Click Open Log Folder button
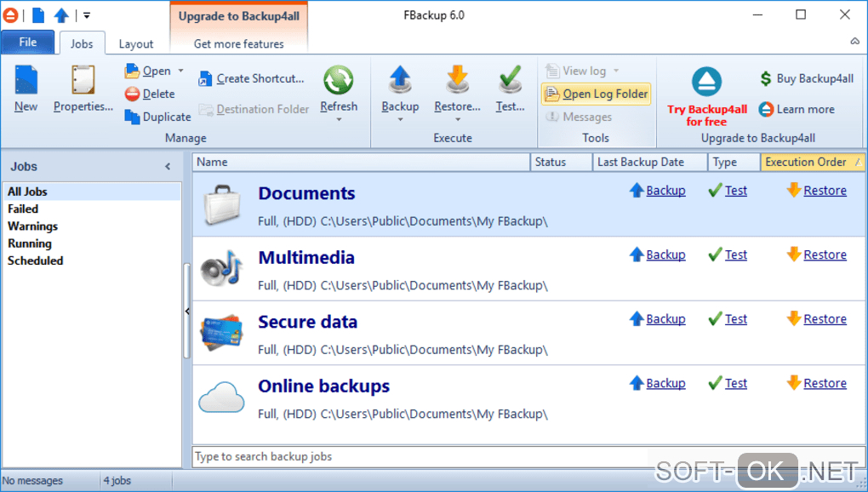868x492 pixels. point(596,94)
